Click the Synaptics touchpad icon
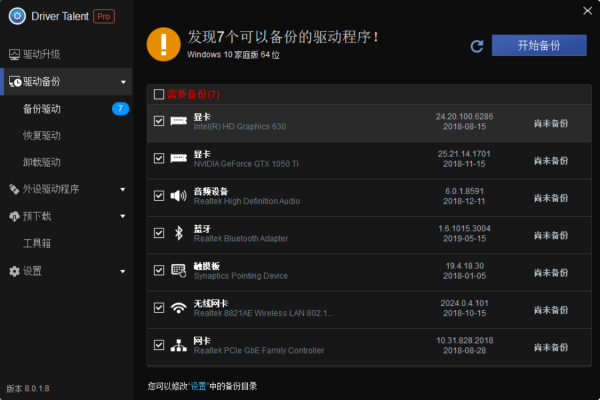Viewport: 600px width, 400px height. 178,270
